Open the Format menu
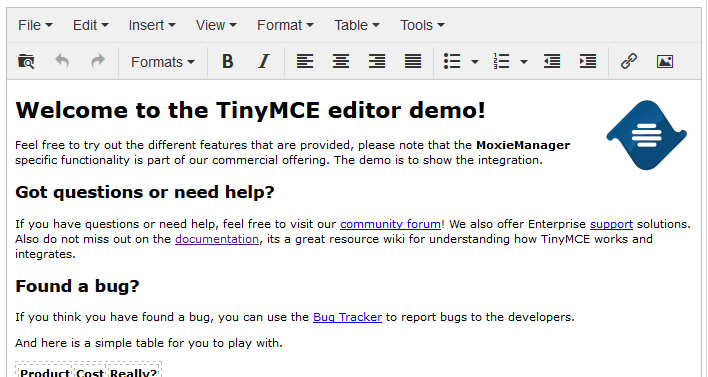Viewport: 708px width, 377px height. point(285,25)
